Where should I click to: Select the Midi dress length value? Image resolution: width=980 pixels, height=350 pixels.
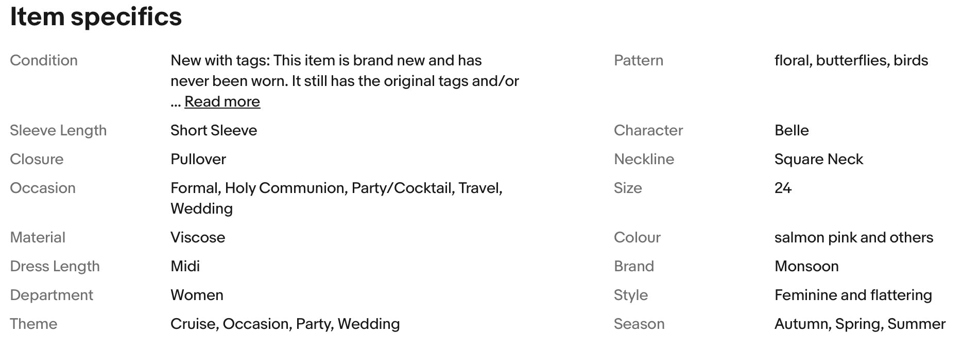coord(185,267)
